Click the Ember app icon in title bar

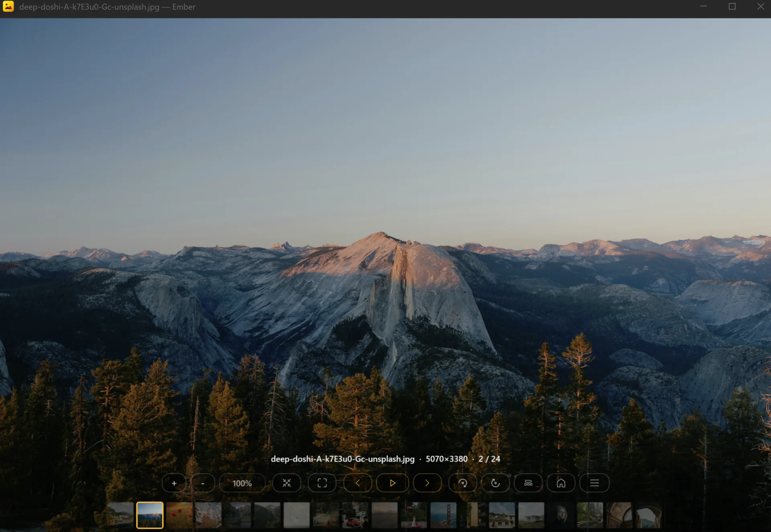click(x=8, y=6)
